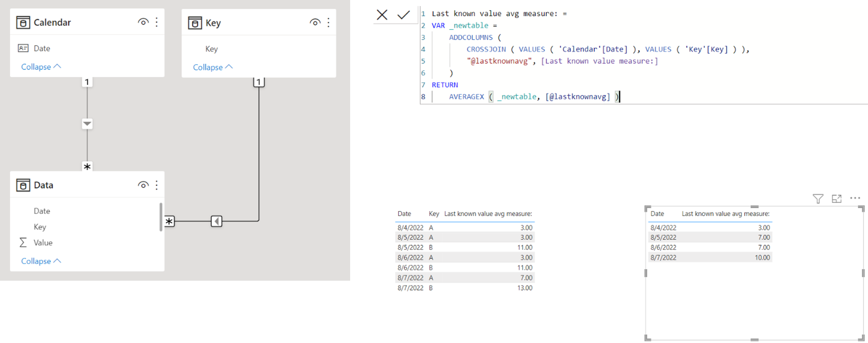Image resolution: width=868 pixels, height=343 pixels.
Task: Click the 1 cardinality marker under Key
Action: click(x=259, y=82)
